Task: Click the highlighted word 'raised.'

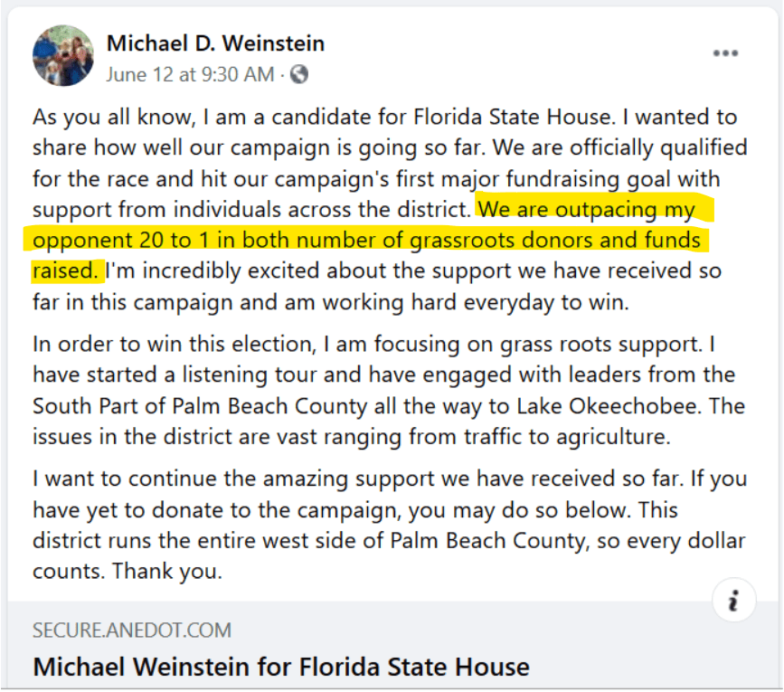Action: pos(65,271)
